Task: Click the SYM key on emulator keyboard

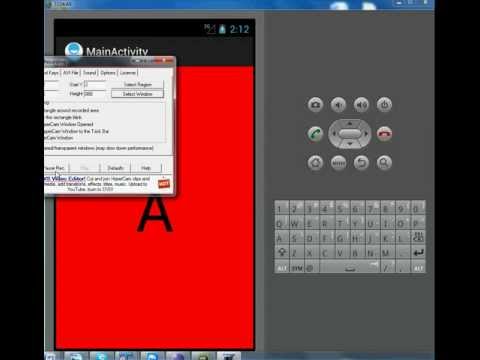Action: [x=297, y=268]
